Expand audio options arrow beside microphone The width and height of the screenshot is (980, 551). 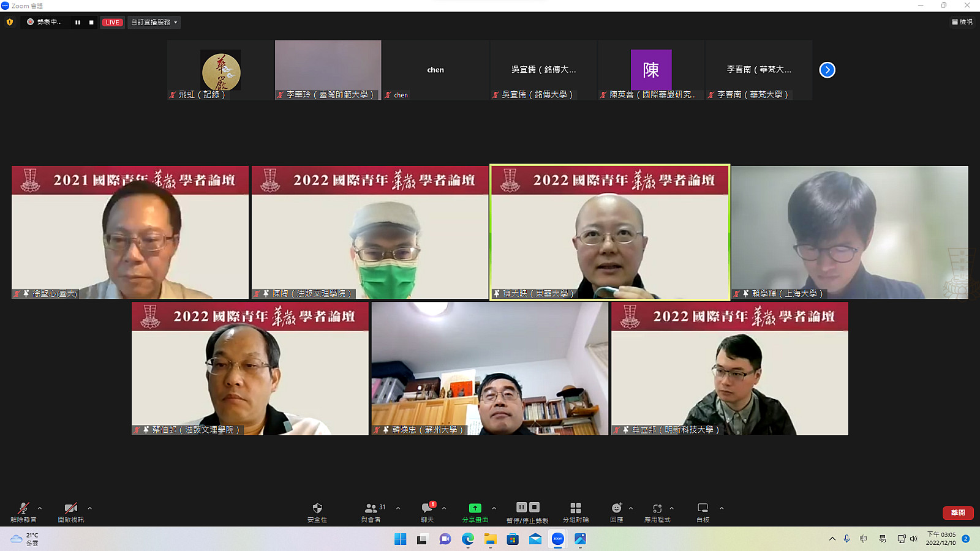pyautogui.click(x=40, y=508)
